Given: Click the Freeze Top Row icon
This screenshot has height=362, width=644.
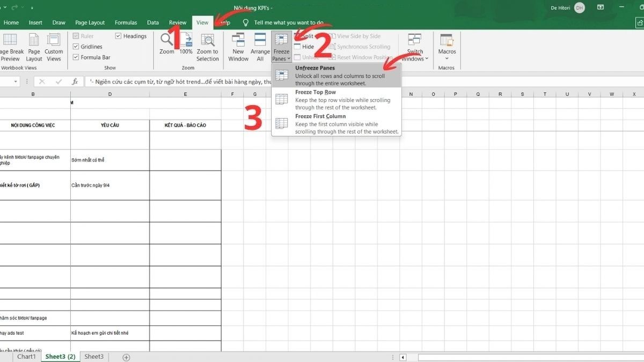Looking at the screenshot, I should 282,99.
